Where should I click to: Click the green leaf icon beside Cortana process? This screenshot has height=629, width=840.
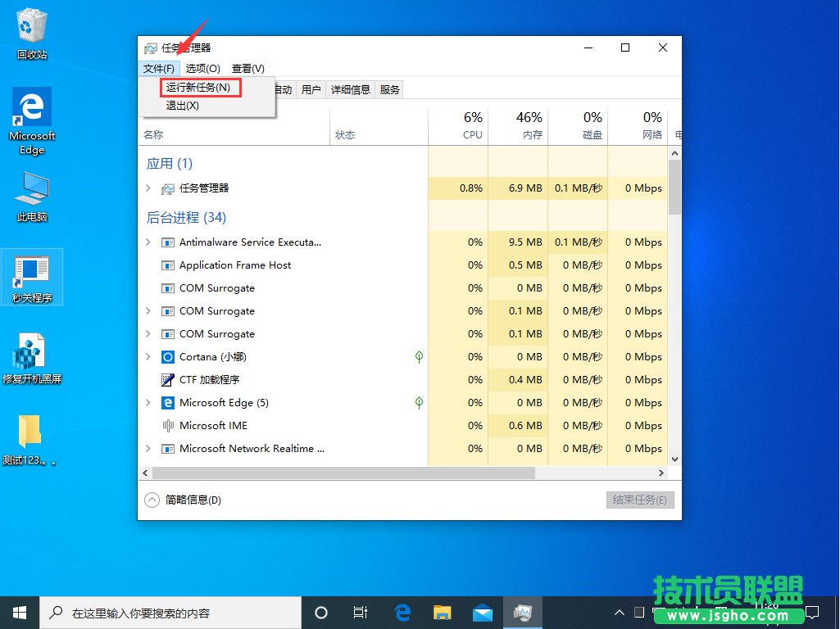click(418, 357)
